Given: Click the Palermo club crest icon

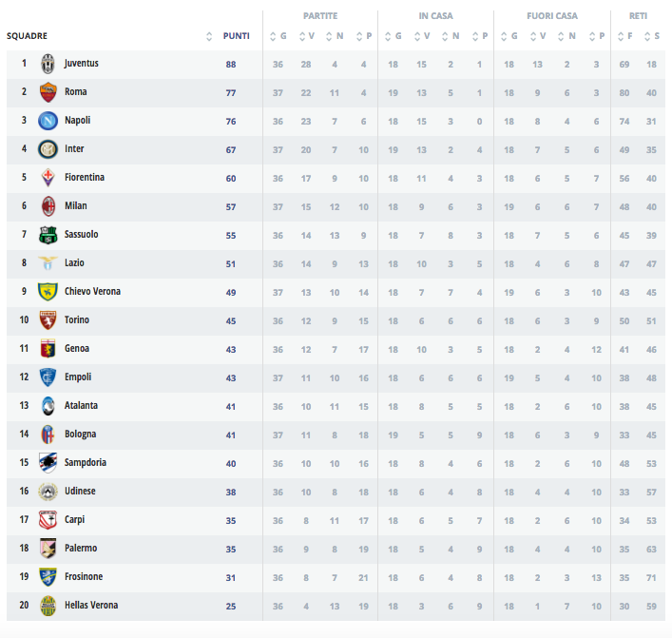Looking at the screenshot, I should coord(48,549).
